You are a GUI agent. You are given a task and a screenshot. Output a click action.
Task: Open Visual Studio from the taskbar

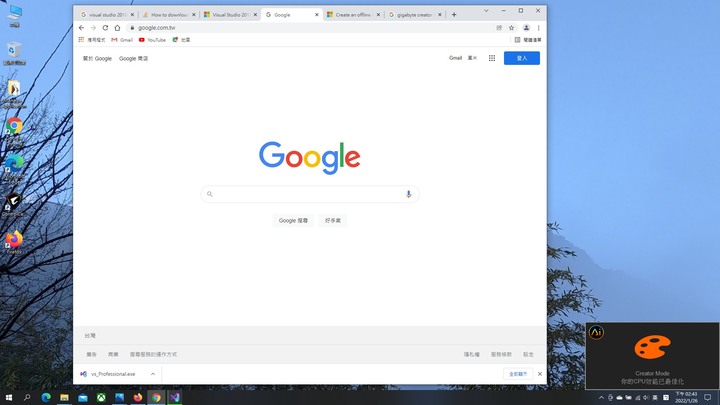[x=175, y=397]
